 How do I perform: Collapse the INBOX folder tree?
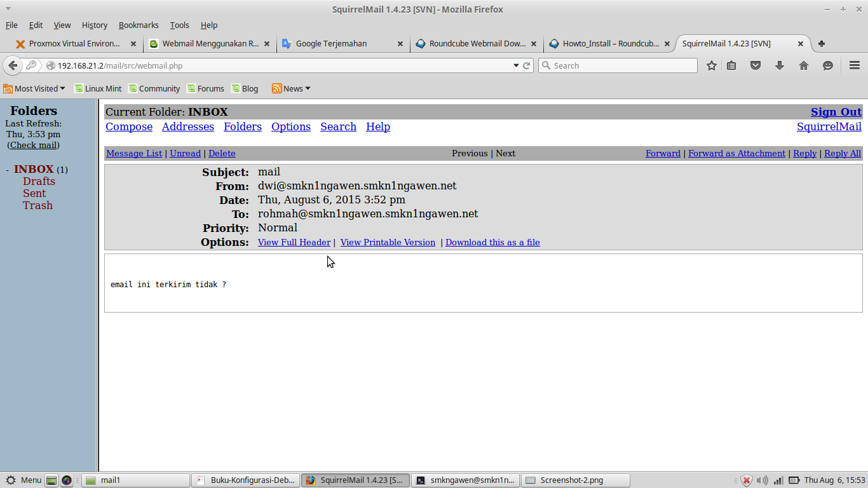[6, 169]
